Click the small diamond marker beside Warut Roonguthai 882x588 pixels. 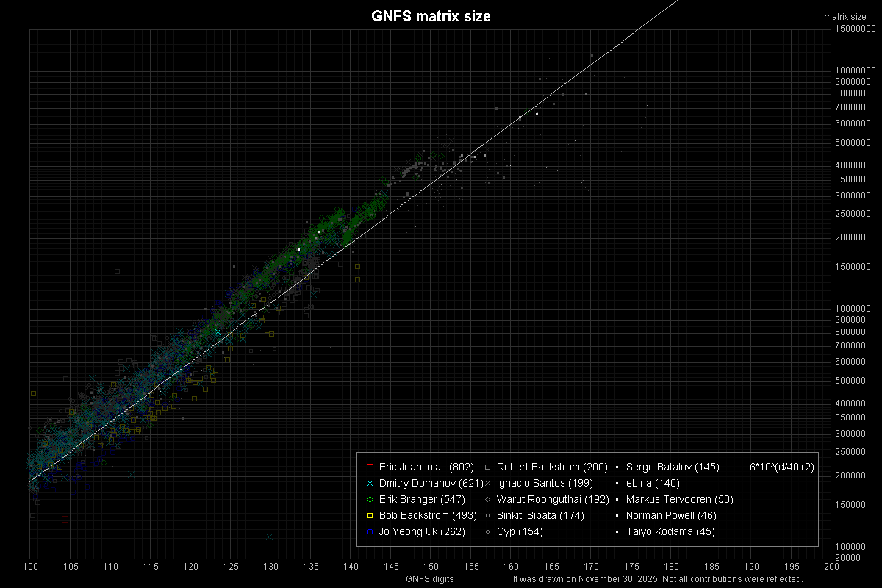(488, 499)
